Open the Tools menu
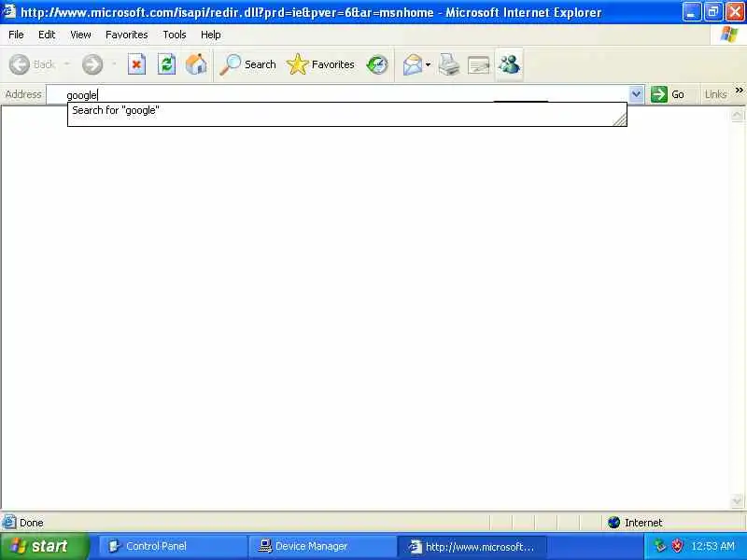Image resolution: width=747 pixels, height=560 pixels. point(175,35)
